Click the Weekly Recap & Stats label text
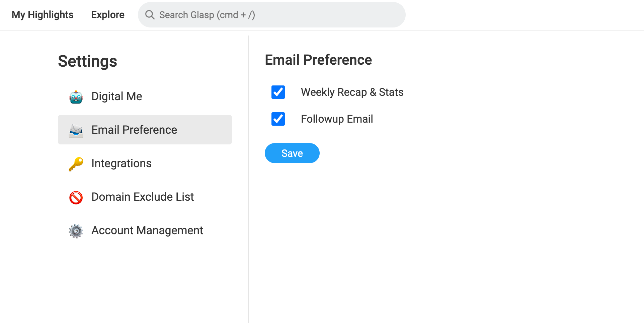 pos(352,92)
